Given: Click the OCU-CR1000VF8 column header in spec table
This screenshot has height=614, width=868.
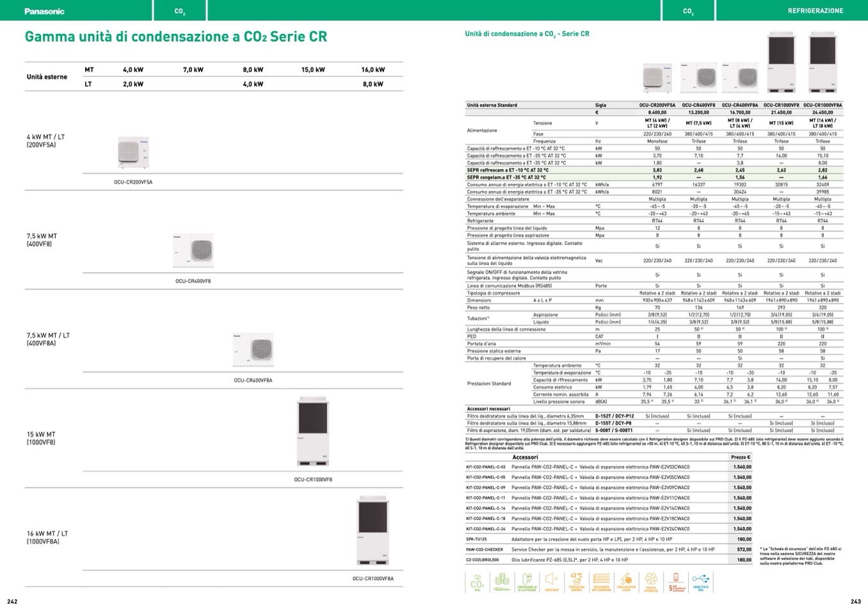Looking at the screenshot, I should 781,105.
